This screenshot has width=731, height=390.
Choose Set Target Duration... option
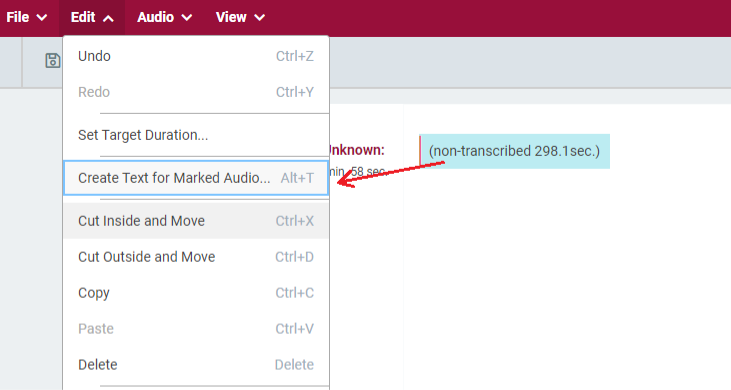click(196, 135)
